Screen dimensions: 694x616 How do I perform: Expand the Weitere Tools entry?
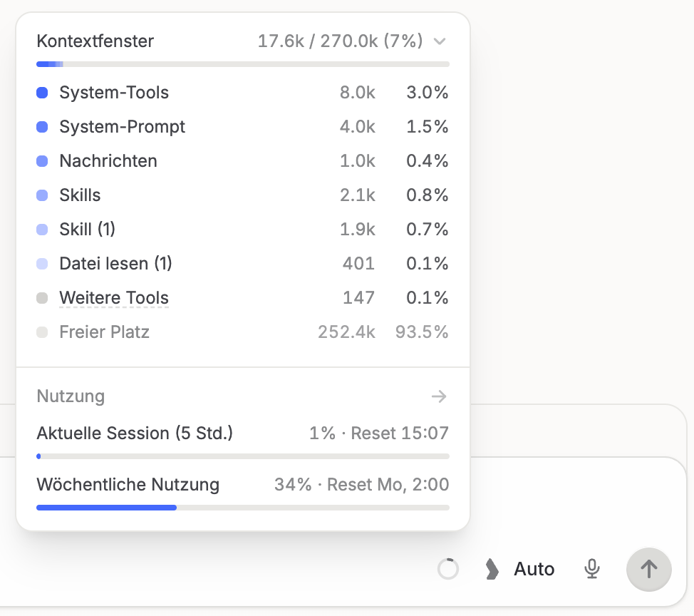pyautogui.click(x=114, y=298)
